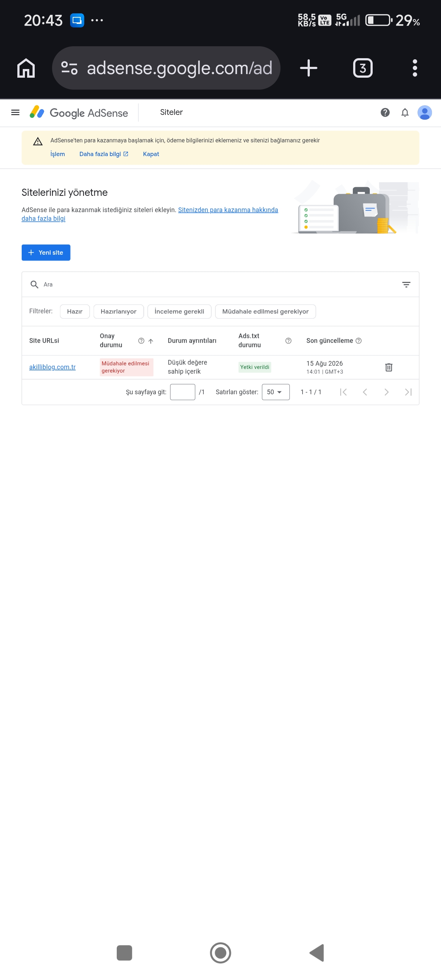Click the Site URLsi column header
Image resolution: width=441 pixels, height=980 pixels.
point(44,340)
